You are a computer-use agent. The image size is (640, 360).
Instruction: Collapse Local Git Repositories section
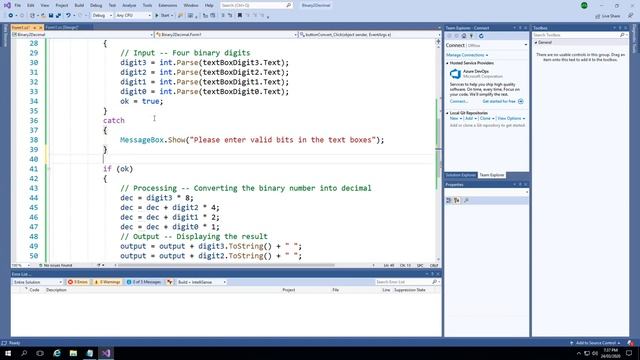(x=447, y=113)
